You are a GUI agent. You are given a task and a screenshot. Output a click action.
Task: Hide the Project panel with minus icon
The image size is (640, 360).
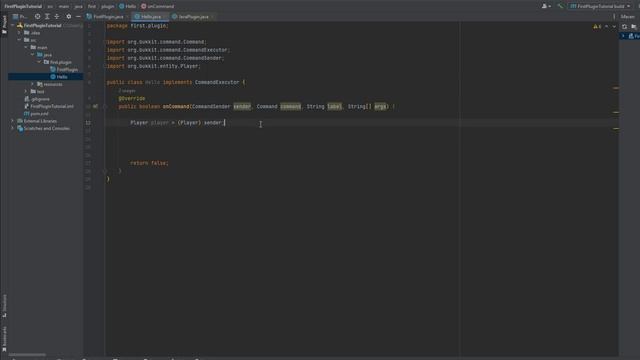coord(78,17)
